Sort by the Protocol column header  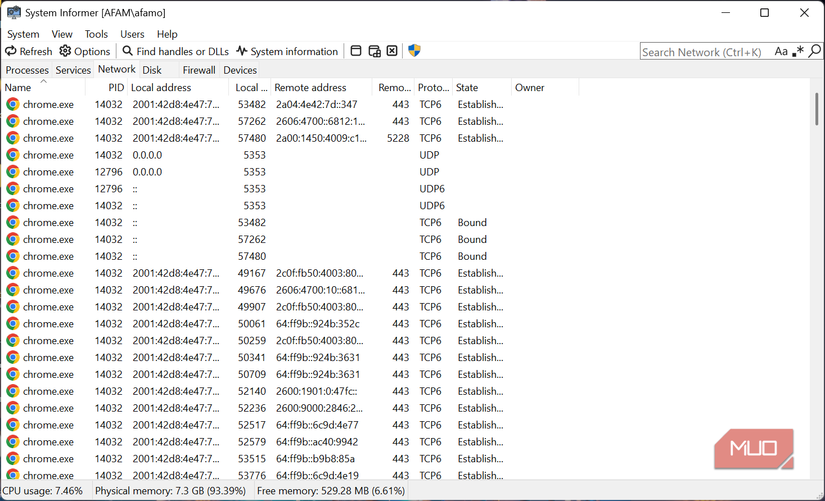click(x=434, y=87)
